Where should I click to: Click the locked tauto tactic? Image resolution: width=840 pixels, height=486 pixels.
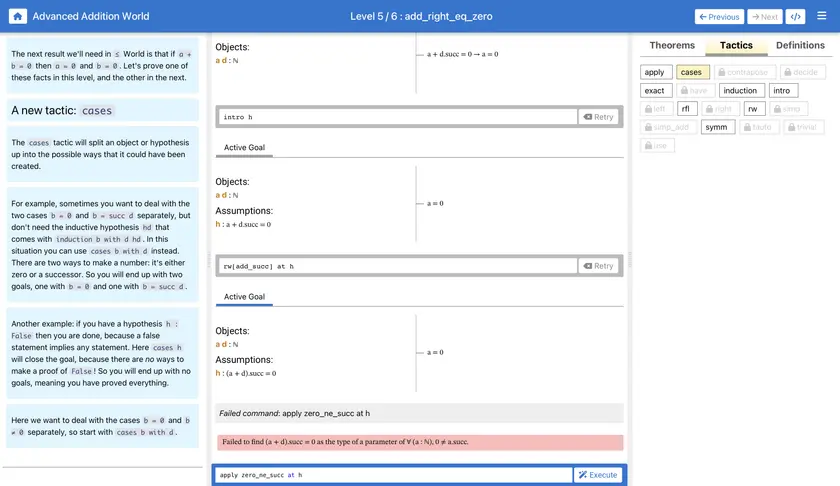tap(756, 127)
